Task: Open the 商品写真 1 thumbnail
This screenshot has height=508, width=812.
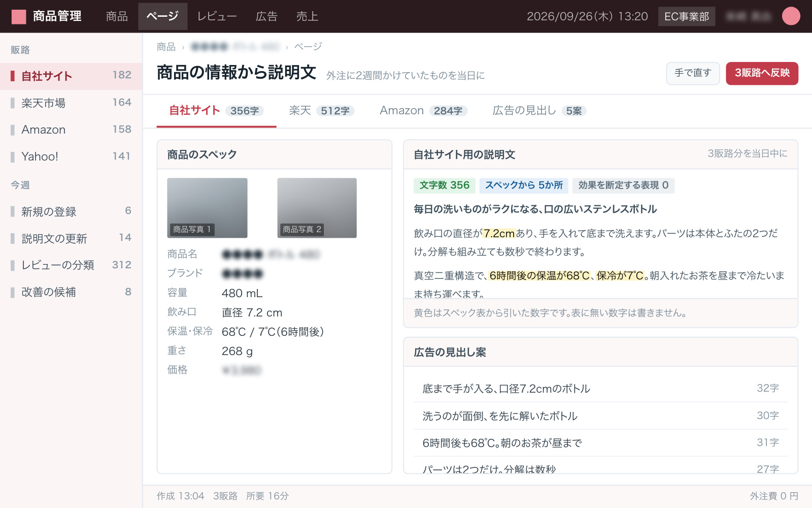Action: click(x=207, y=208)
